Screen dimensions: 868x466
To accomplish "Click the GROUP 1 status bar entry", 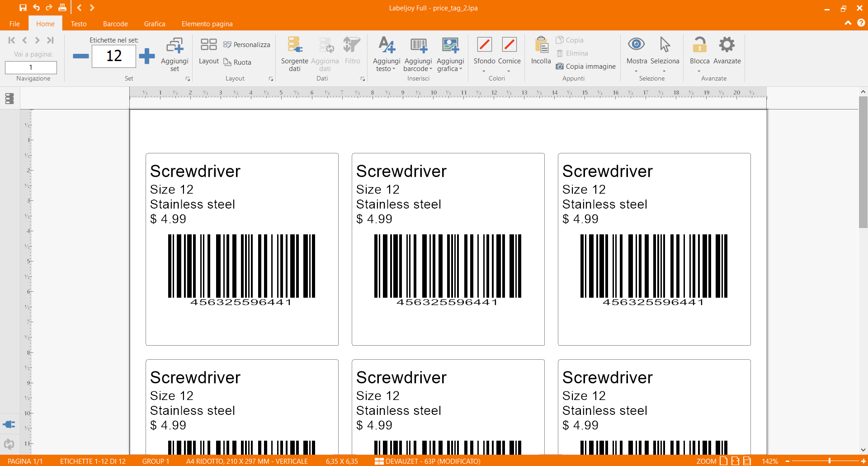I will pyautogui.click(x=156, y=461).
